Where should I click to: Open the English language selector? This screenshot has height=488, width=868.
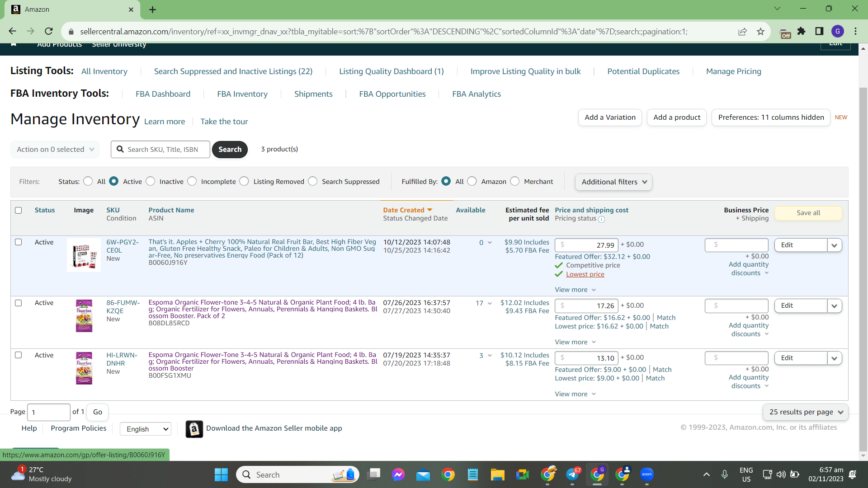[146, 429]
